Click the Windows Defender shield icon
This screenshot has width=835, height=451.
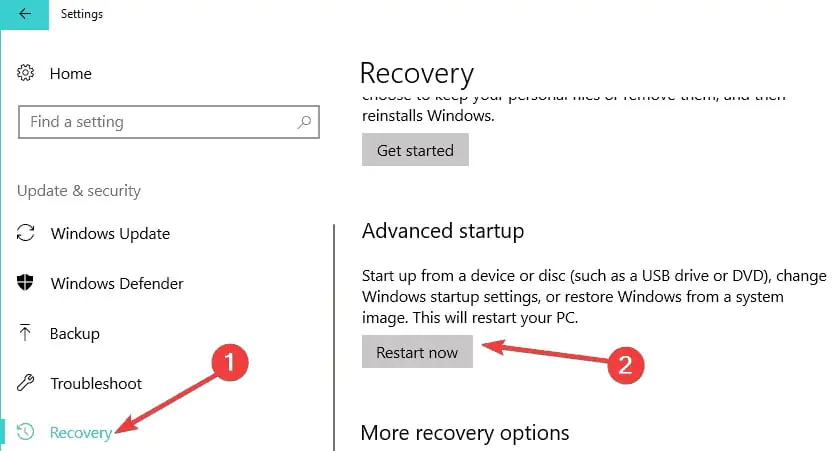27,283
